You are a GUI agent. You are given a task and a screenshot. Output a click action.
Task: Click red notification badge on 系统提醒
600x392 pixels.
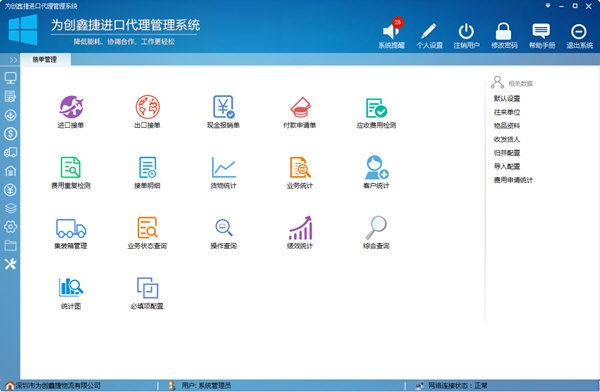pos(398,22)
